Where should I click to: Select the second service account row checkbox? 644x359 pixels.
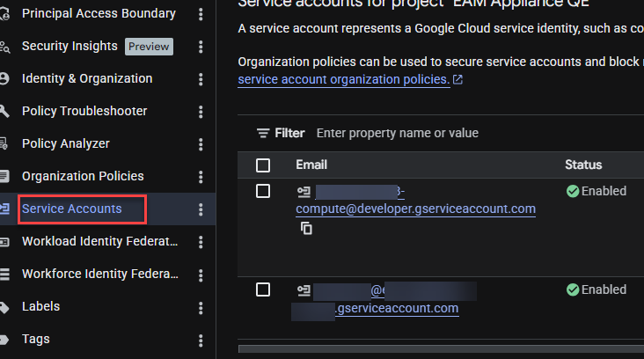coord(263,289)
